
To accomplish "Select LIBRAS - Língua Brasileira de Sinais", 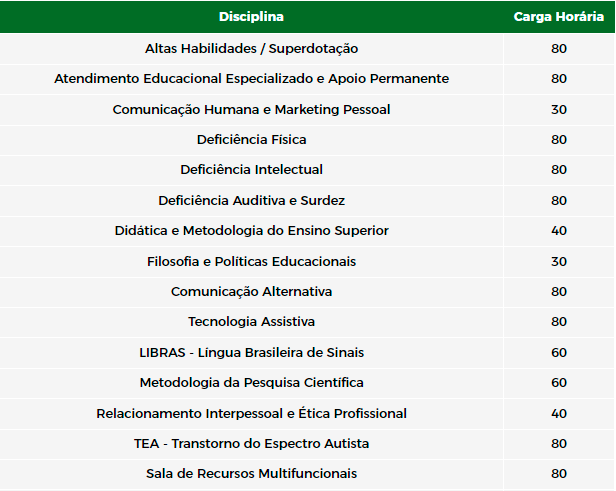I will point(251,352).
